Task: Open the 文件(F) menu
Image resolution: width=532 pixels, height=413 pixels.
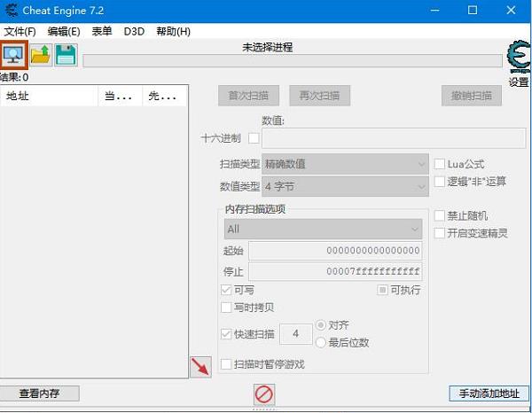Action: (x=20, y=31)
